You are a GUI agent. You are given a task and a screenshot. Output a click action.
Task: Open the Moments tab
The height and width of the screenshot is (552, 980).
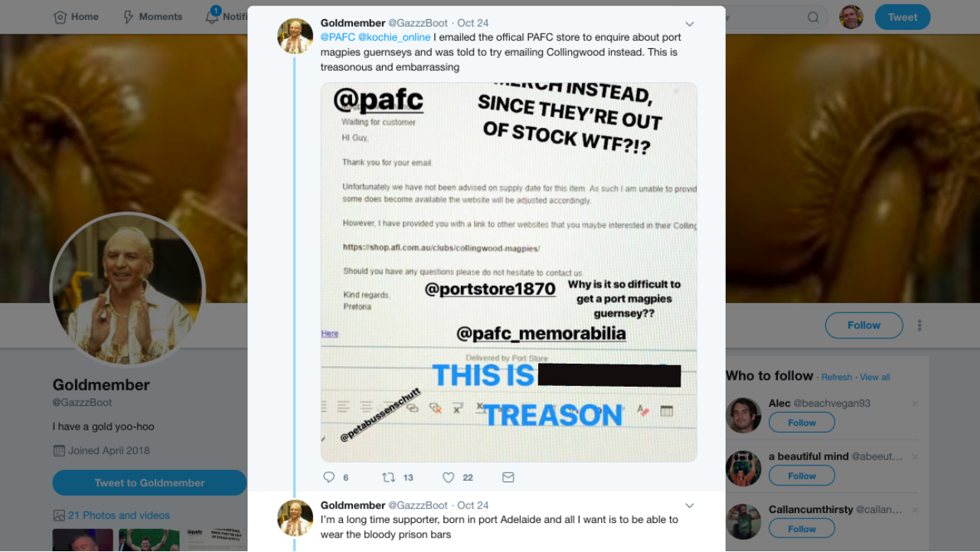(152, 17)
